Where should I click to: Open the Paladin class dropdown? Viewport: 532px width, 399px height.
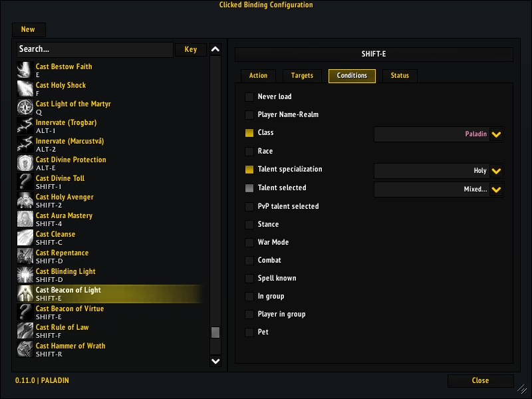click(496, 134)
